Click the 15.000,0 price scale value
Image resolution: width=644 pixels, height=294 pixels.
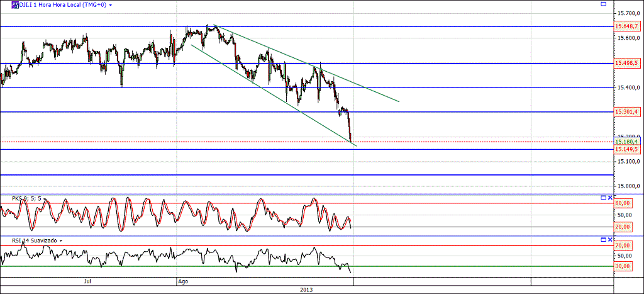(x=628, y=186)
